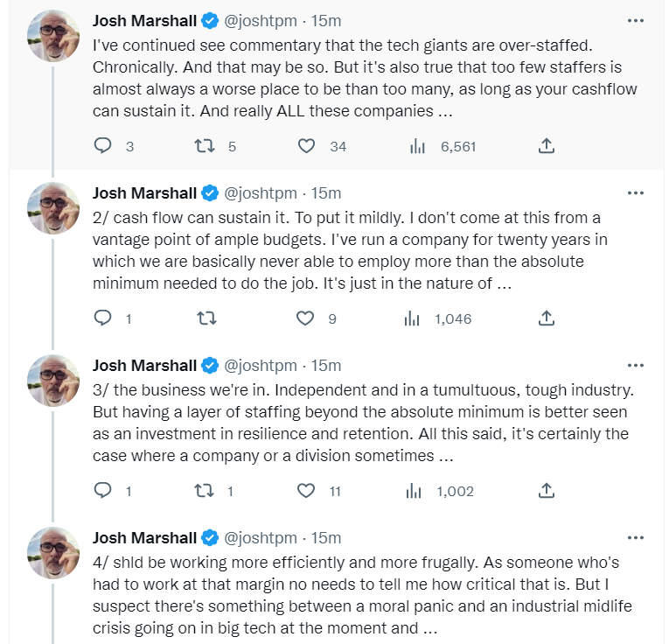This screenshot has height=644, width=669.
Task: Like the 3/ tweet with 11 likes
Action: 306,491
